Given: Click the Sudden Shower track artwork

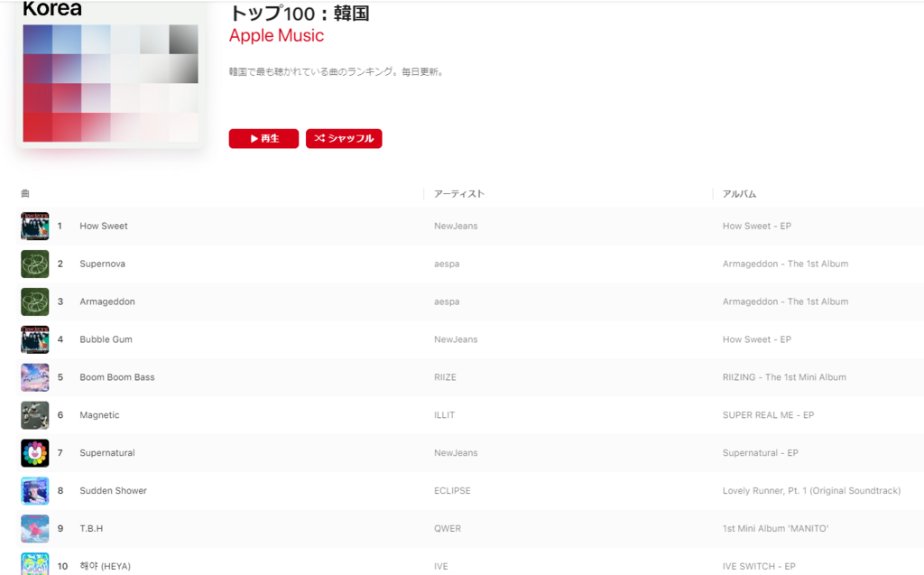Looking at the screenshot, I should (34, 491).
